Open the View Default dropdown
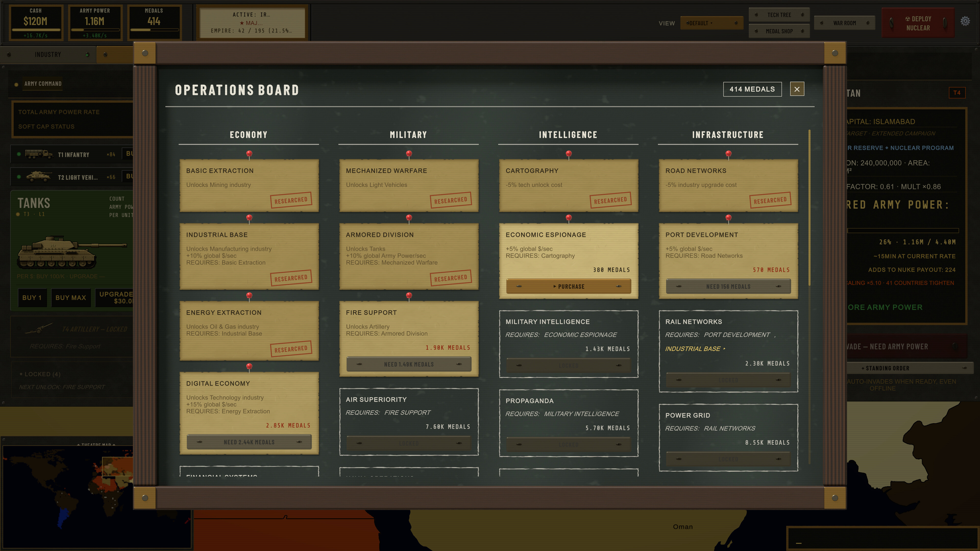 (712, 23)
